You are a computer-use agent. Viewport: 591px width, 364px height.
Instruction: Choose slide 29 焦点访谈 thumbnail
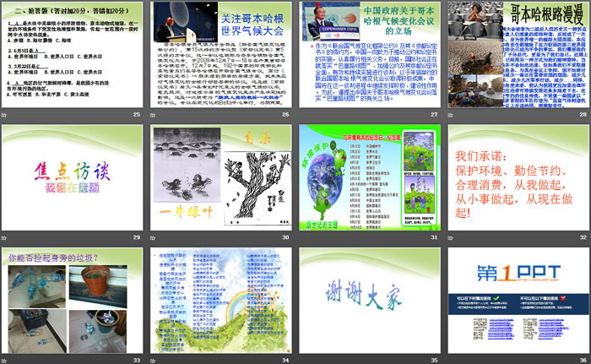pos(73,177)
